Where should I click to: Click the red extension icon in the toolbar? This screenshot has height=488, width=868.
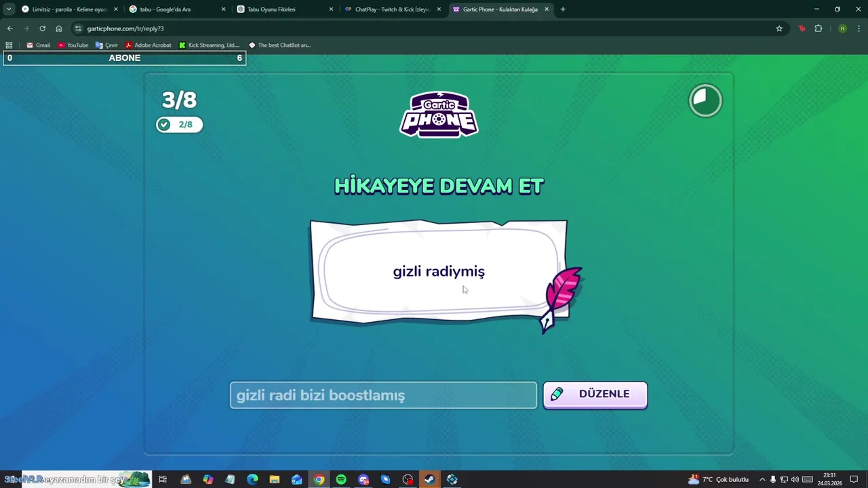(x=802, y=28)
